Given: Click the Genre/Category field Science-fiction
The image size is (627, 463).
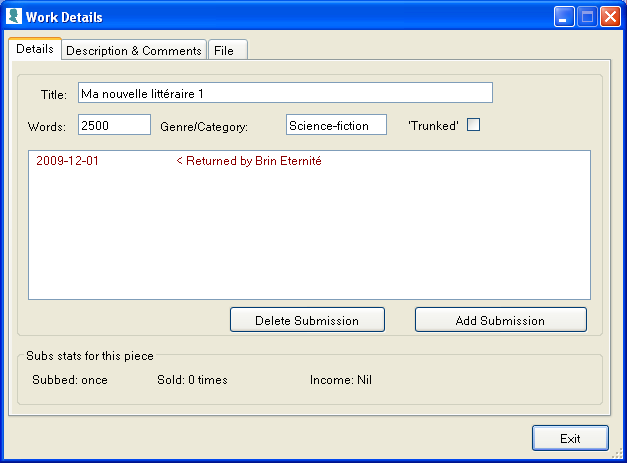Looking at the screenshot, I should tap(336, 125).
